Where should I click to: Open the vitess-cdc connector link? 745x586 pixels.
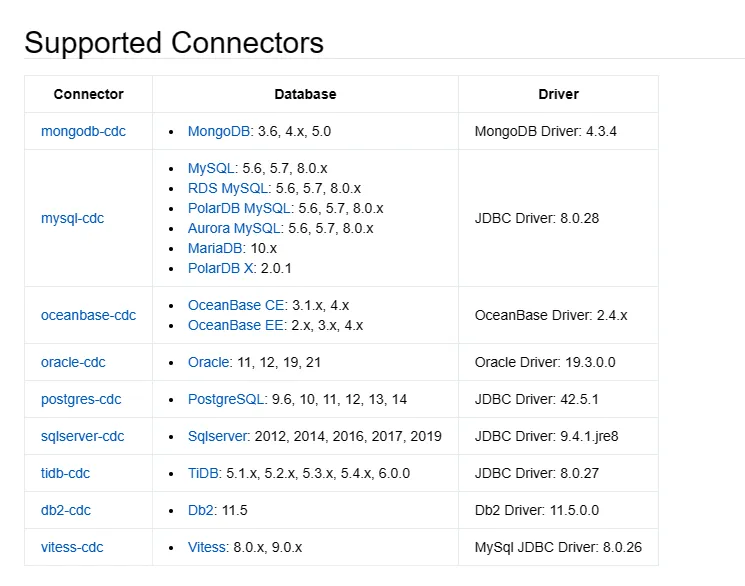point(72,547)
